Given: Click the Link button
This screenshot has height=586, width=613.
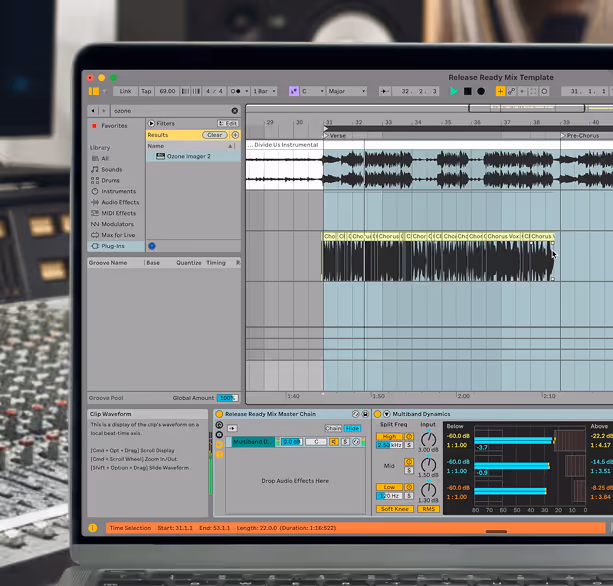Looking at the screenshot, I should pyautogui.click(x=125, y=91).
